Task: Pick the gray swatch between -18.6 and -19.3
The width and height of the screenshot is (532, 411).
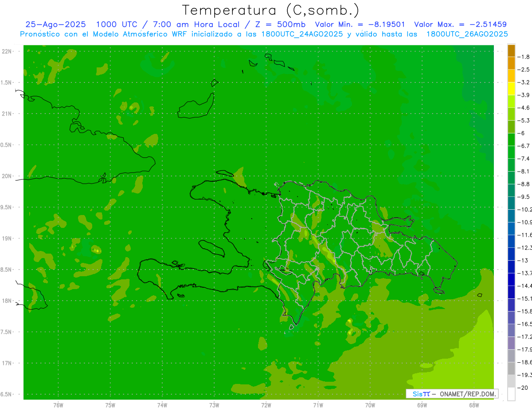Action: (x=511, y=368)
